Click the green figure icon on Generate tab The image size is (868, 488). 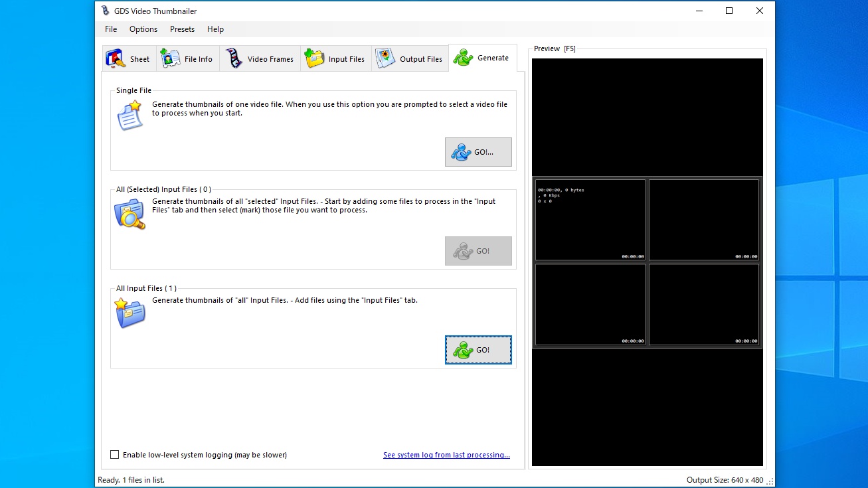tap(463, 58)
